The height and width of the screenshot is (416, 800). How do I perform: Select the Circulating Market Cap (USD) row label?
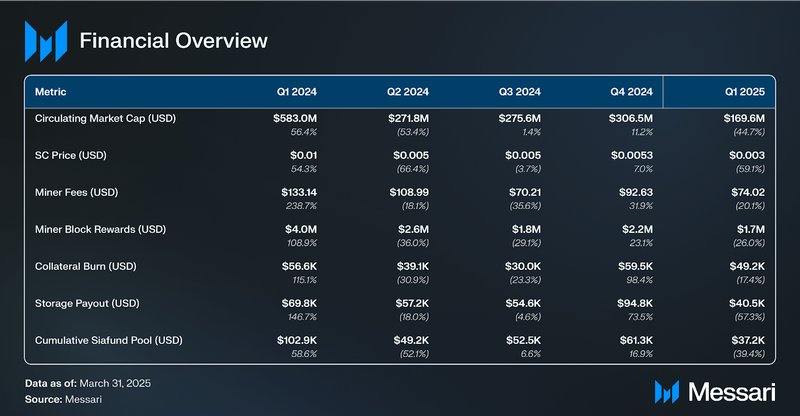105,118
